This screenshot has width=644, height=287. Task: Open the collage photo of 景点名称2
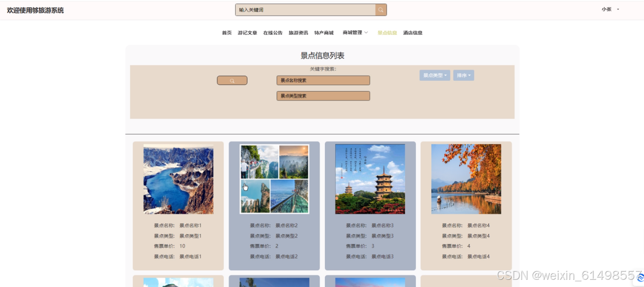click(x=274, y=179)
